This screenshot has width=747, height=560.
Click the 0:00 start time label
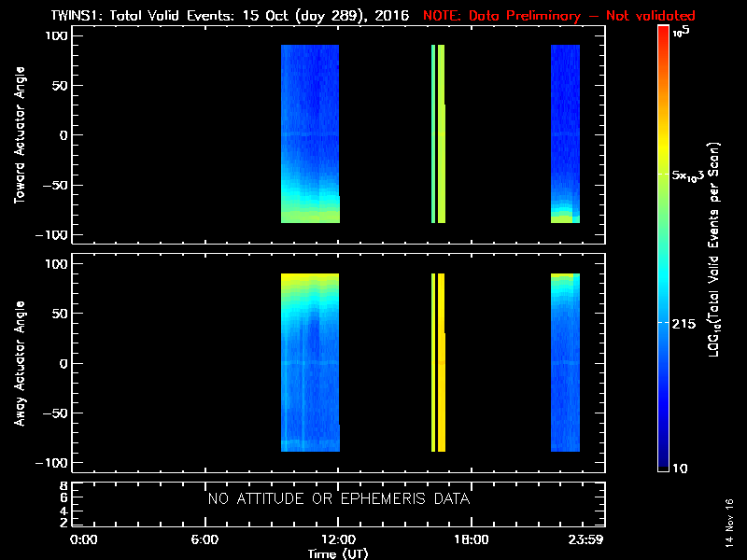tap(84, 540)
